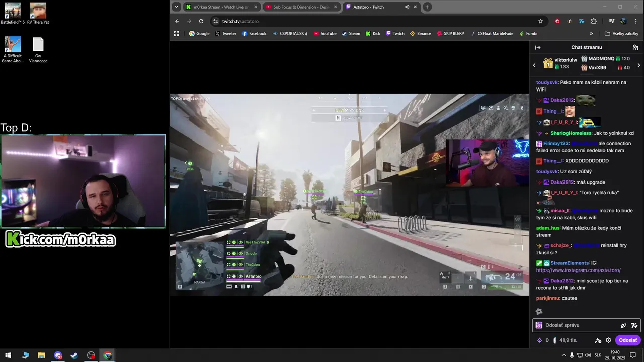Open the tab search dropdown in Chrome
Screen dimensions: 644x362
176,7
